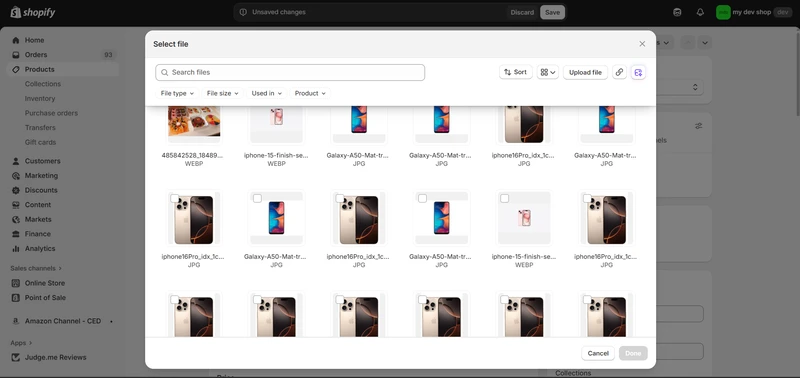Open the File size filter

222,93
